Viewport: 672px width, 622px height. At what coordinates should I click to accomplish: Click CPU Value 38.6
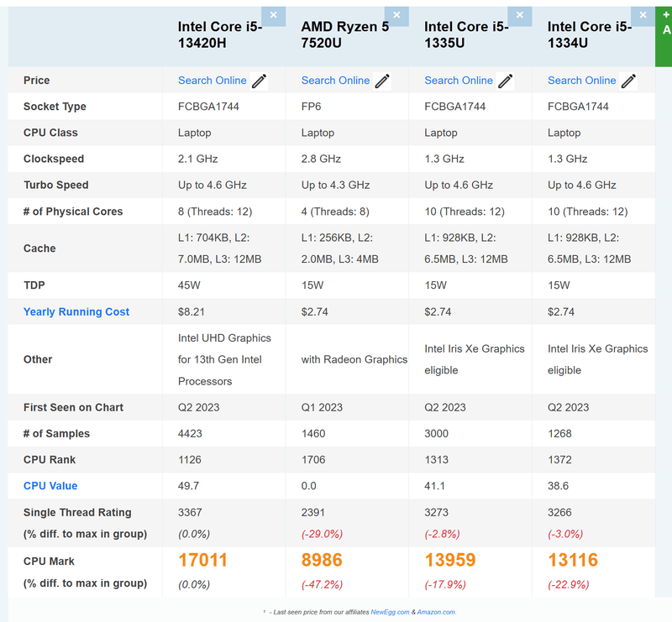[558, 486]
